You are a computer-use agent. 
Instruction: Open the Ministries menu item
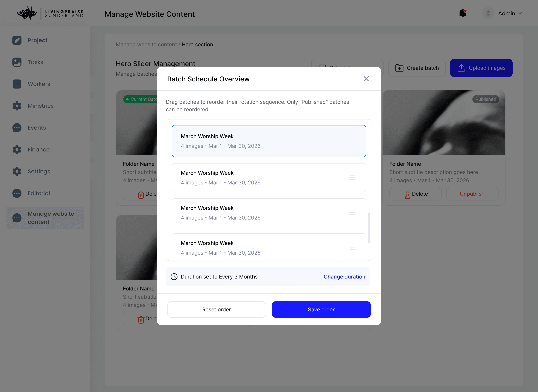41,106
